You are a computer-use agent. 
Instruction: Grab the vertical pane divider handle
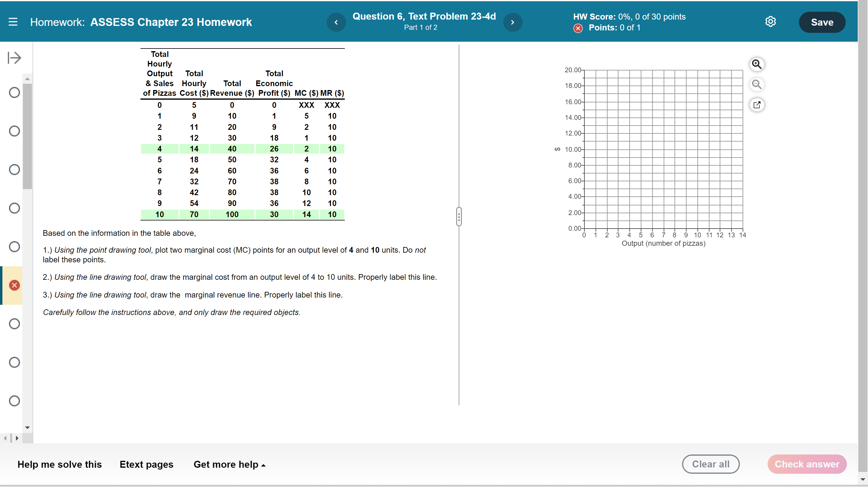pyautogui.click(x=459, y=217)
